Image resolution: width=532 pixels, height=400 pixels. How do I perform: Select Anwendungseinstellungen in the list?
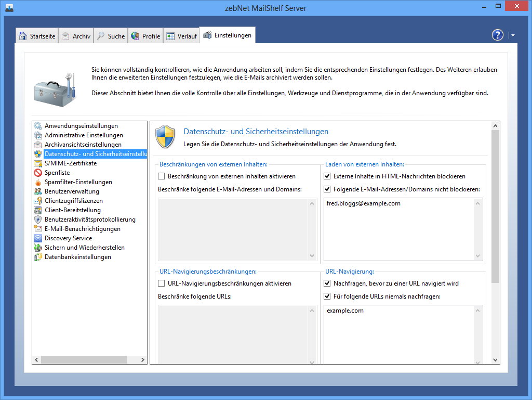82,126
